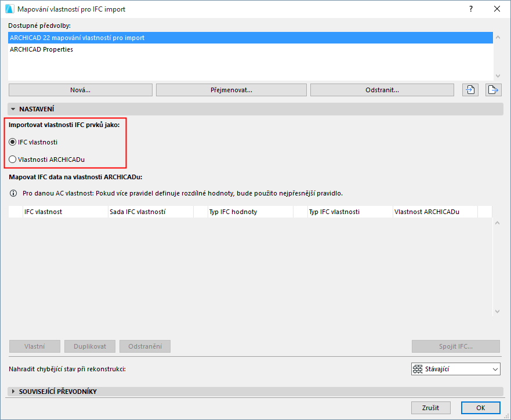Select the IFC vlastnosti radio button
This screenshot has width=511, height=420.
coord(12,142)
